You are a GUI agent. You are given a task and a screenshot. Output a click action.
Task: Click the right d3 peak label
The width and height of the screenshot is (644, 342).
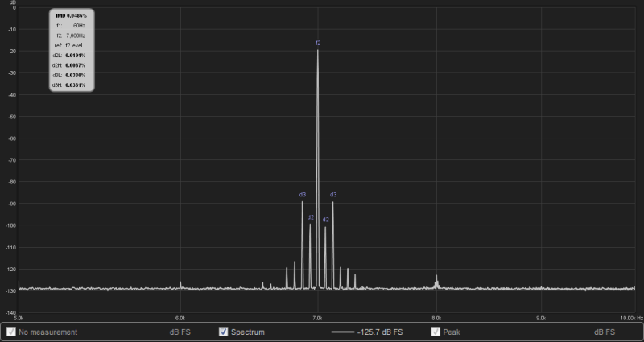pyautogui.click(x=333, y=195)
